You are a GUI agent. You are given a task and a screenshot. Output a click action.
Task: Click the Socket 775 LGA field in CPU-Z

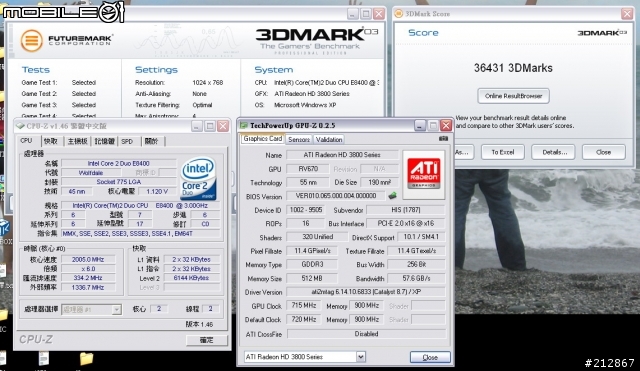[119, 182]
